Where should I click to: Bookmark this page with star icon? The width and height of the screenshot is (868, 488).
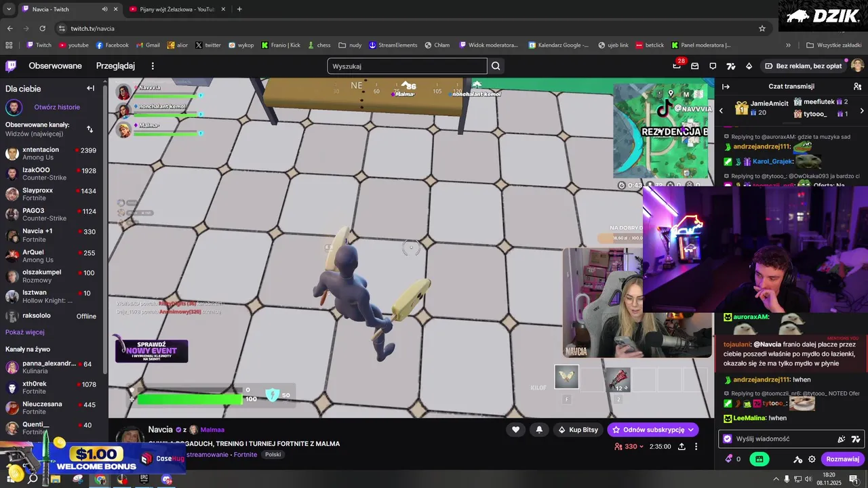click(762, 28)
